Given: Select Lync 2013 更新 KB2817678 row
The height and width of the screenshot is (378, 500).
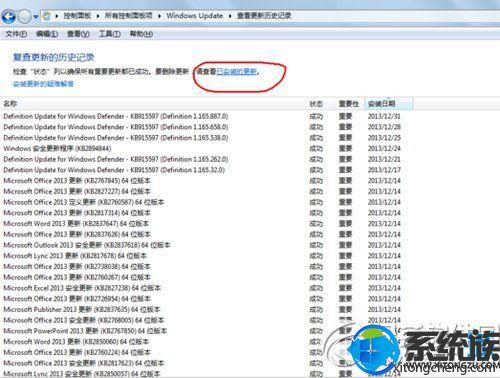Looking at the screenshot, I should (x=75, y=256).
